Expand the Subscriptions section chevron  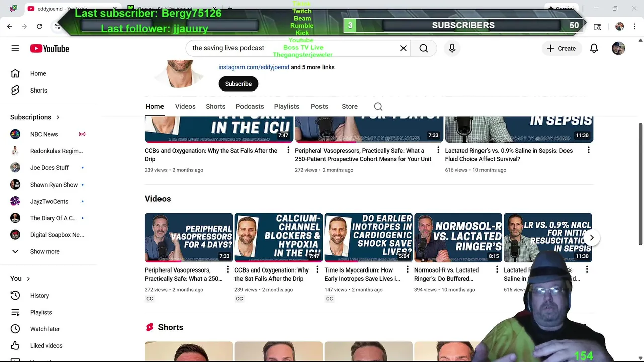(x=58, y=117)
